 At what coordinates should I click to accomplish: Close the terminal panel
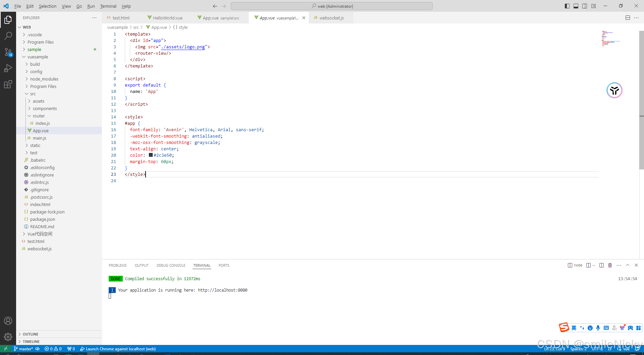[x=636, y=265]
